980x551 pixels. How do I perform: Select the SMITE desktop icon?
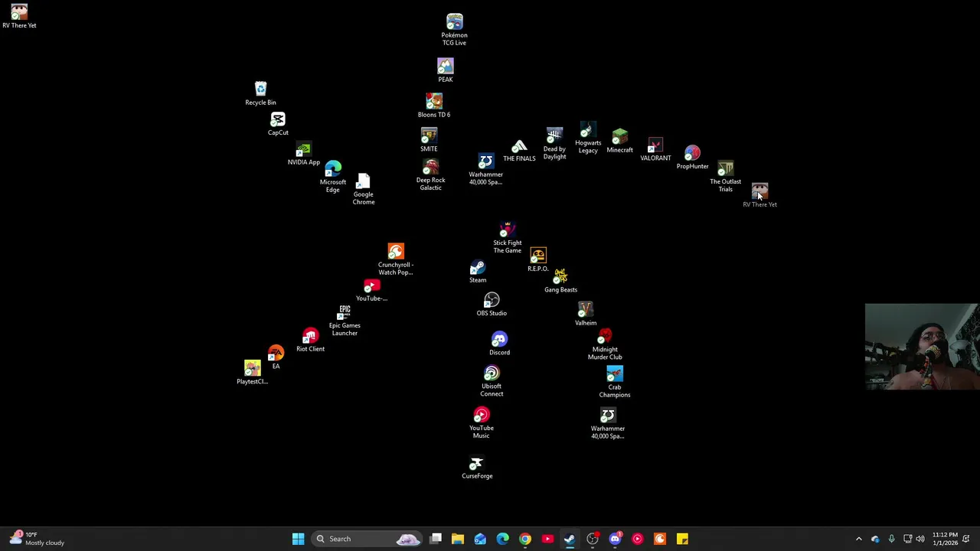pos(429,140)
